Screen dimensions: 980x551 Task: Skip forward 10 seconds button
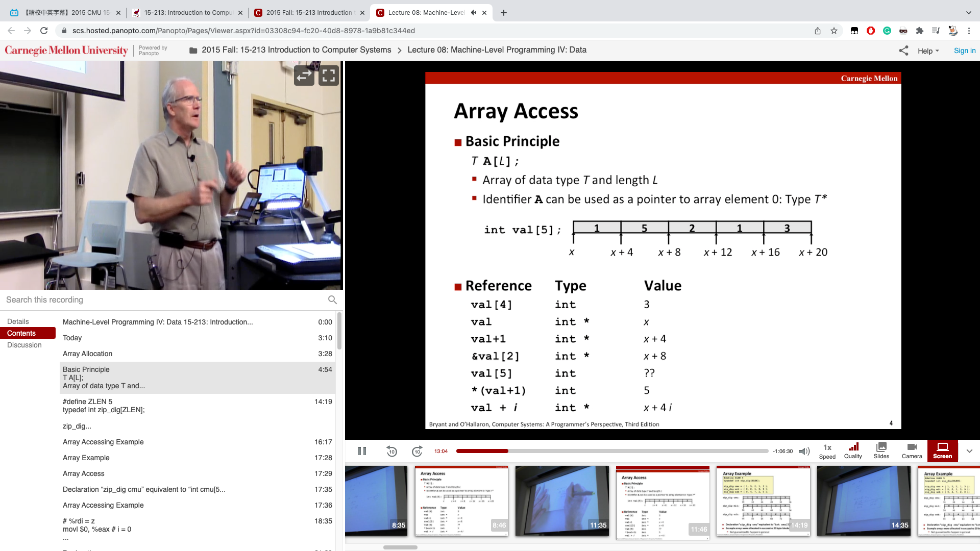(417, 451)
